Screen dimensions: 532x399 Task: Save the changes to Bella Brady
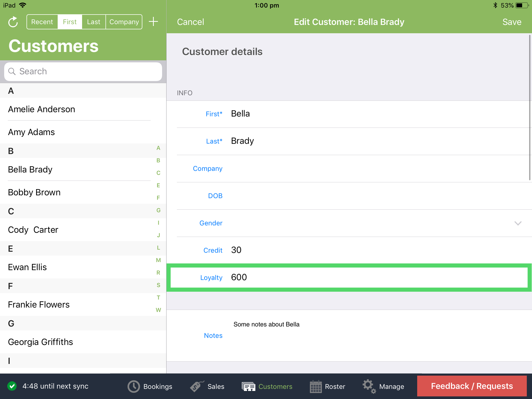511,22
